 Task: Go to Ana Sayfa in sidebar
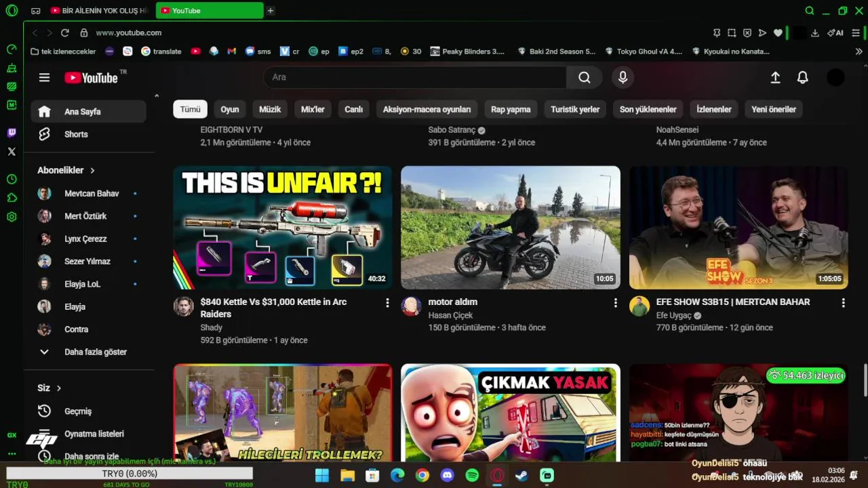[88, 111]
